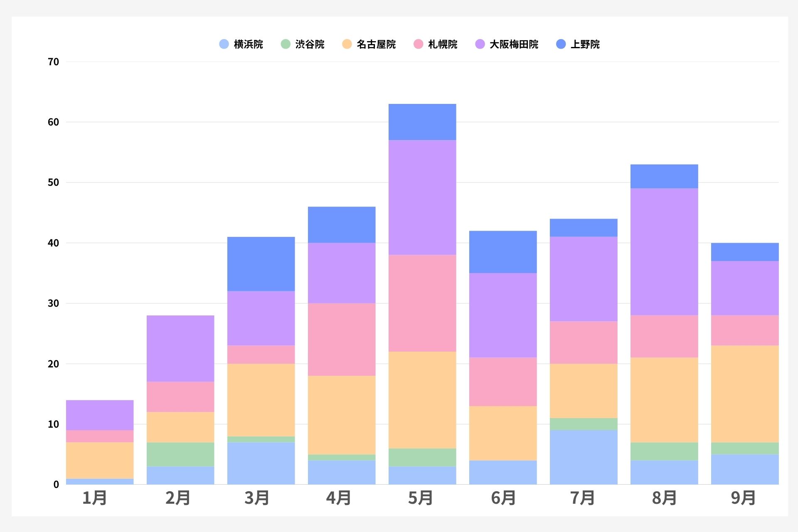Screen dimensions: 798x532
Task: Toggle the 札幌院 legend label
Action: 443,44
